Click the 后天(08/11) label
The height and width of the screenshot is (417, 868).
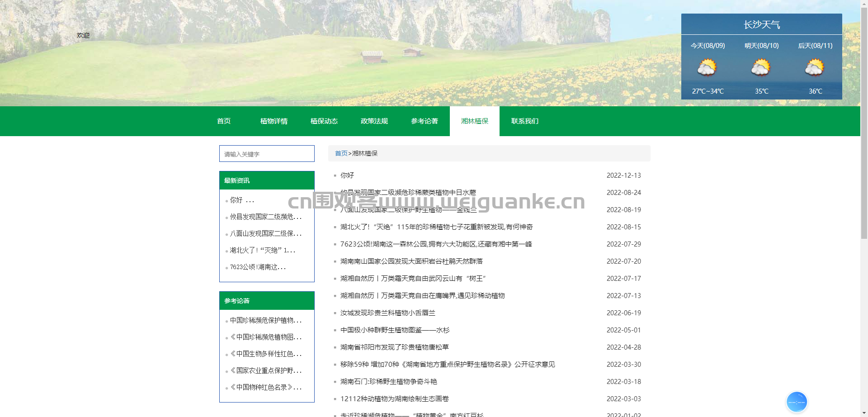(816, 46)
